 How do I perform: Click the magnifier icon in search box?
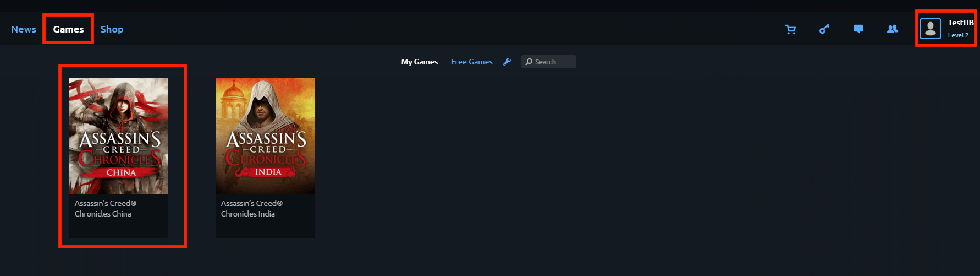[x=529, y=62]
